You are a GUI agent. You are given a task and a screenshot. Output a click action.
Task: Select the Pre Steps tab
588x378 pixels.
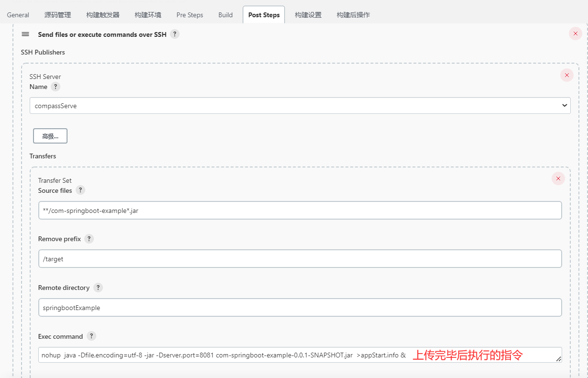tap(190, 15)
